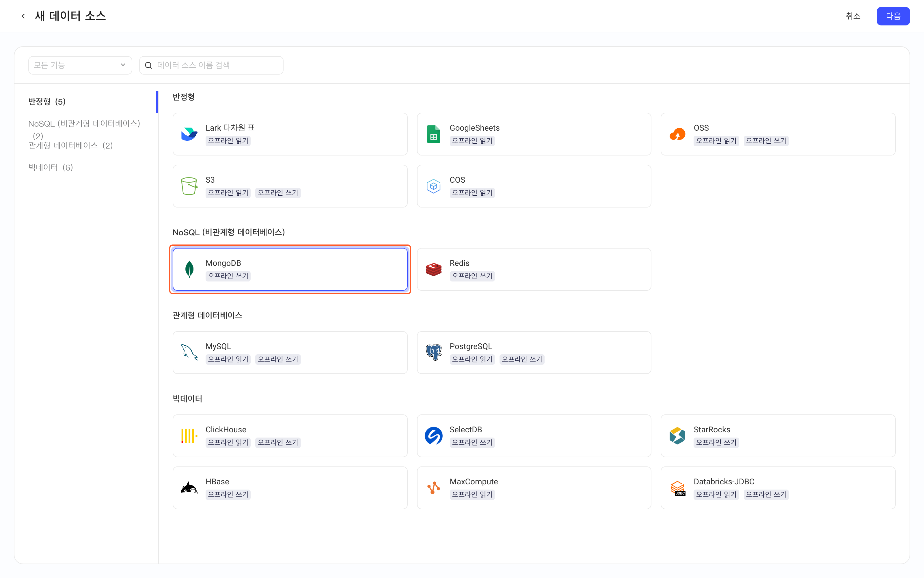Viewport: 924px width, 578px height.
Task: Focus the 데이터 소스 이름 검색 field
Action: click(211, 65)
